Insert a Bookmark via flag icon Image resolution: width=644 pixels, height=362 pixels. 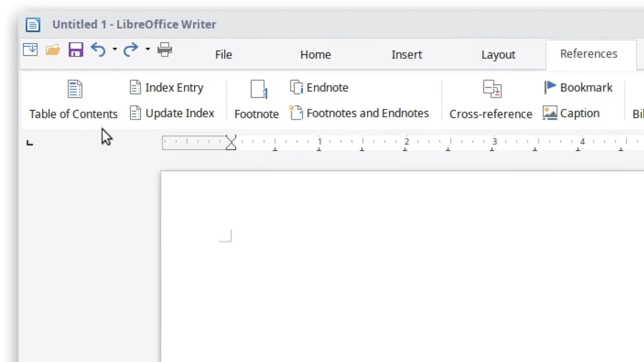coord(550,87)
